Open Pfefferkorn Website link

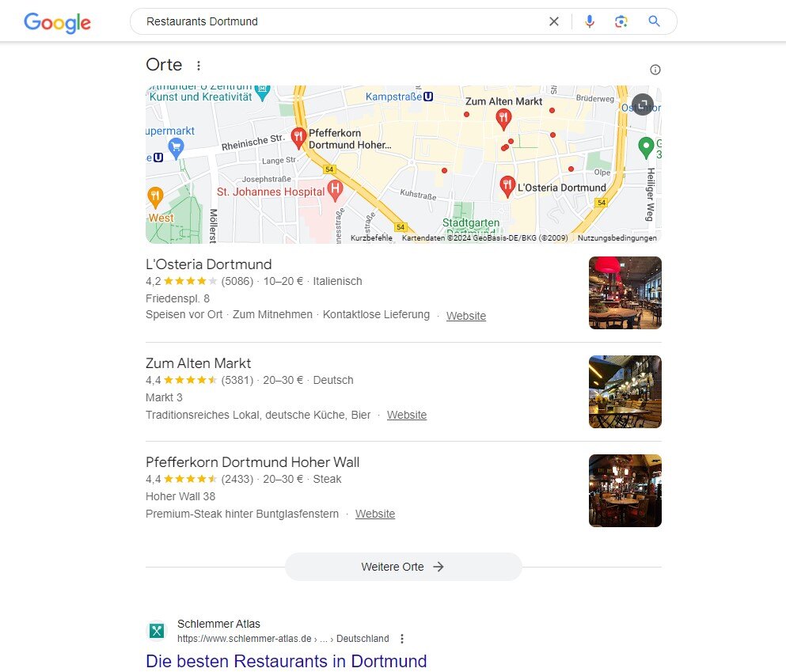coord(375,514)
